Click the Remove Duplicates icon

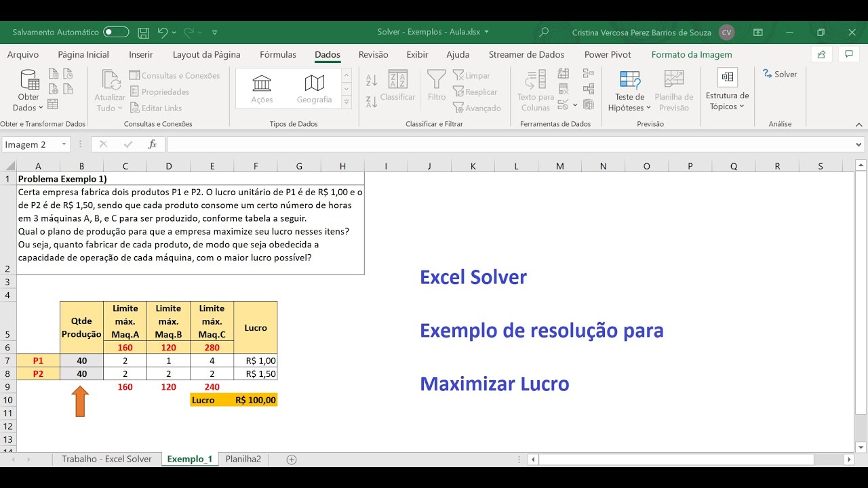coord(563,89)
